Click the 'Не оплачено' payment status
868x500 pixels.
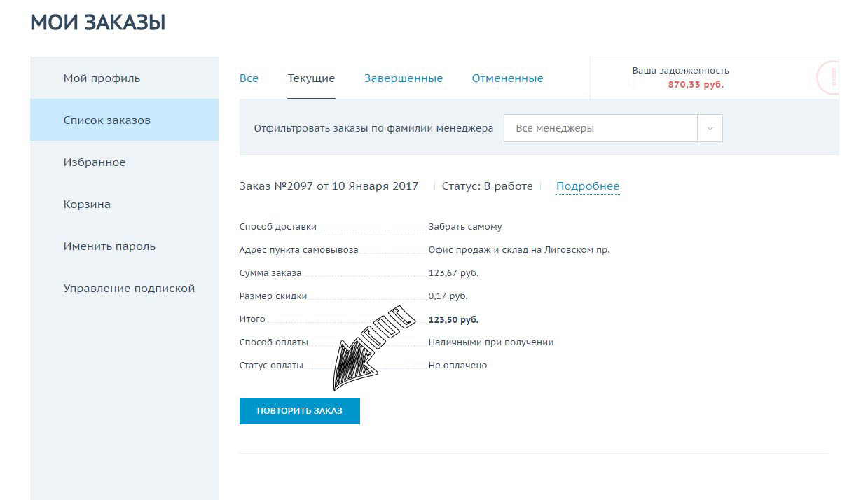coord(457,366)
